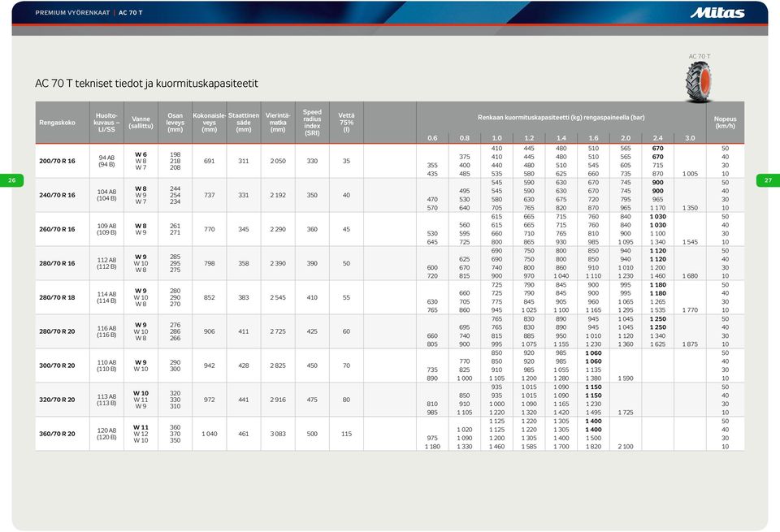Click SRI value 410
This screenshot has width=780, height=532.
point(312,297)
